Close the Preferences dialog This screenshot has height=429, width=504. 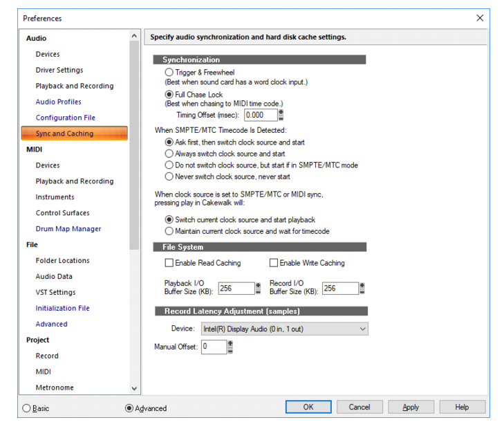tap(480, 18)
